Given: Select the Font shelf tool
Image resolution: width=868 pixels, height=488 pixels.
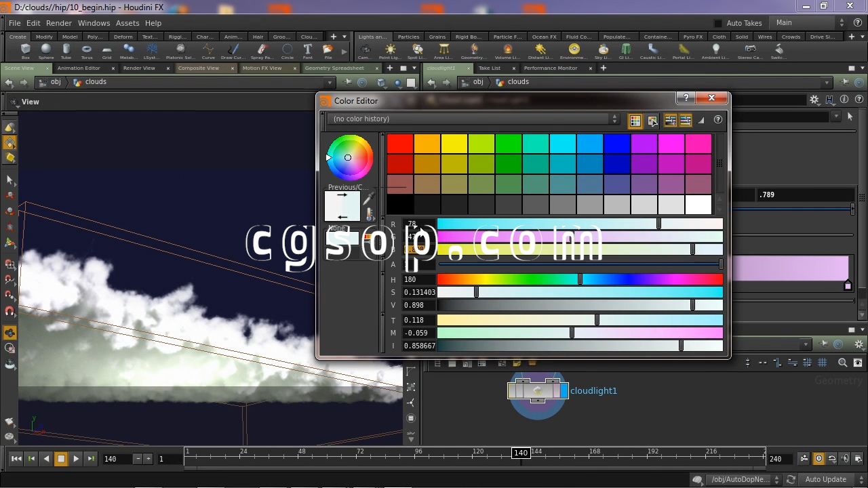Looking at the screenshot, I should click(308, 52).
